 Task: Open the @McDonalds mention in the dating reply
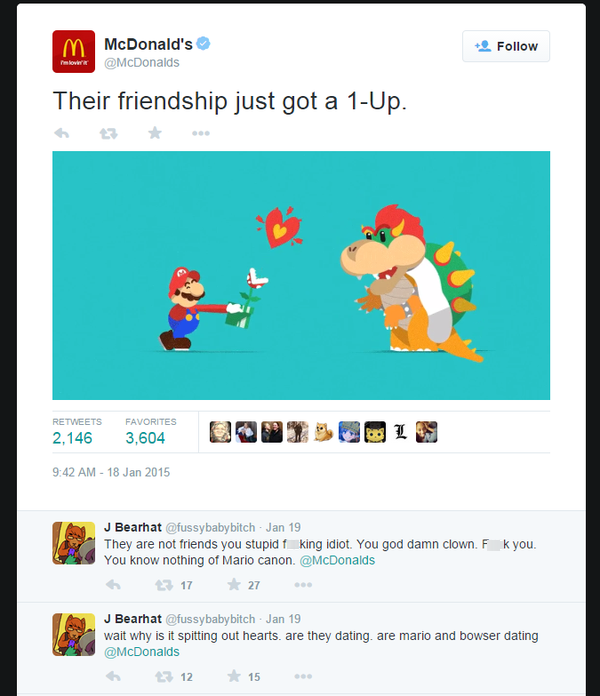click(142, 652)
